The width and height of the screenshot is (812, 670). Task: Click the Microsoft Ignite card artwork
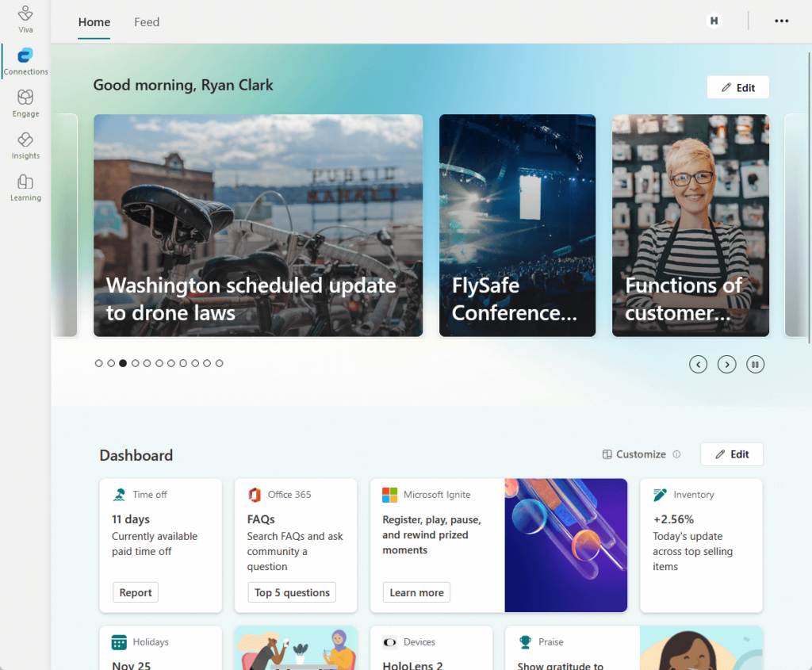(x=566, y=546)
